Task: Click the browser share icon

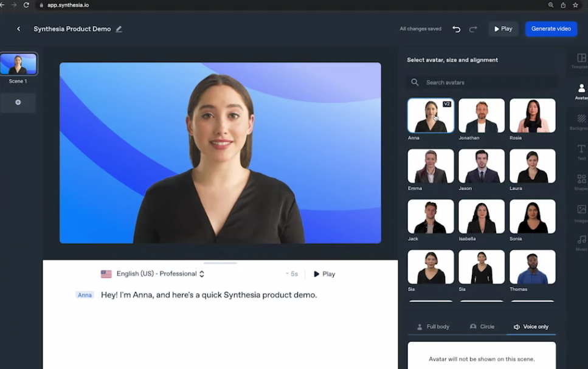Action: [563, 5]
